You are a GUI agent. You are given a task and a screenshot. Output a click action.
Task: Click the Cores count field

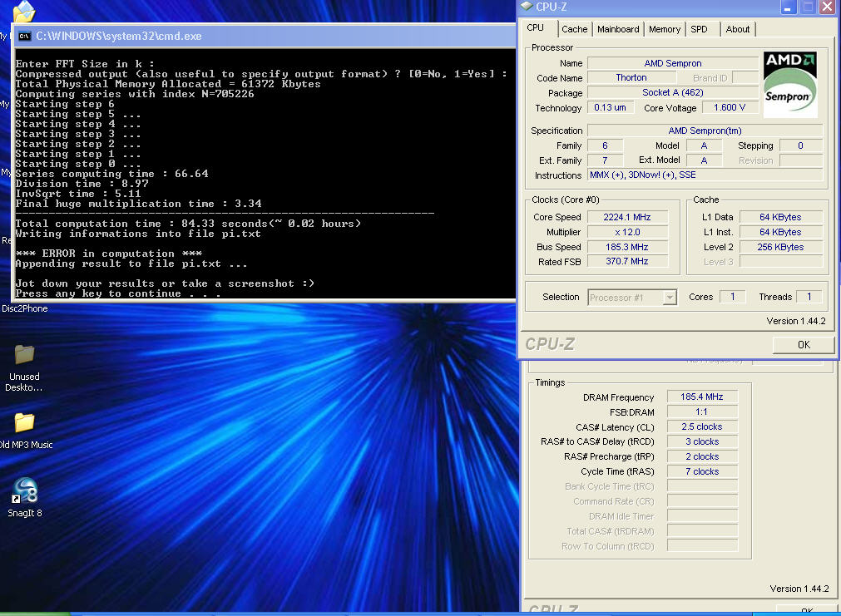pyautogui.click(x=732, y=297)
